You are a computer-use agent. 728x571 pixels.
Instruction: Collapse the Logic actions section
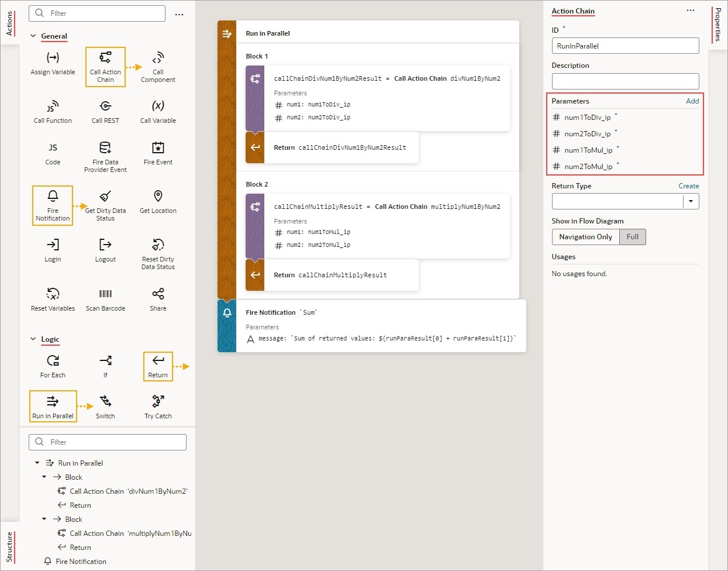33,339
